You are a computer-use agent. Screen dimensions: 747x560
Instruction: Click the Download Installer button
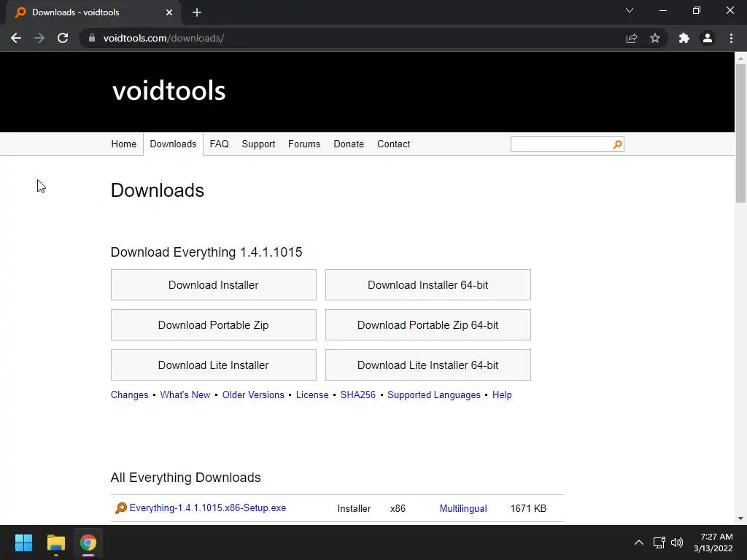coord(214,285)
